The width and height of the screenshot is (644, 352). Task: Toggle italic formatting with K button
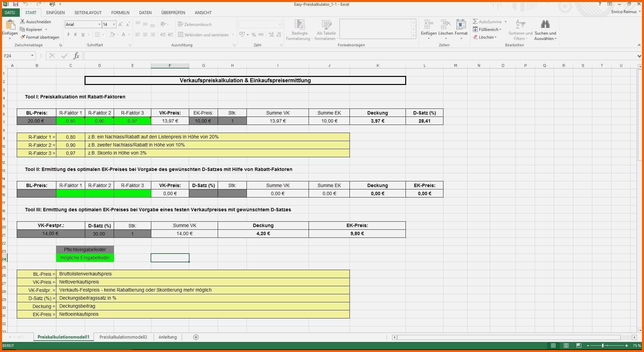click(x=75, y=35)
